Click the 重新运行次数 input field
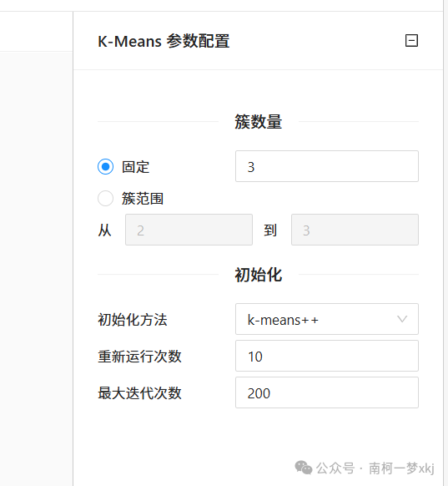448x486 pixels. click(327, 356)
